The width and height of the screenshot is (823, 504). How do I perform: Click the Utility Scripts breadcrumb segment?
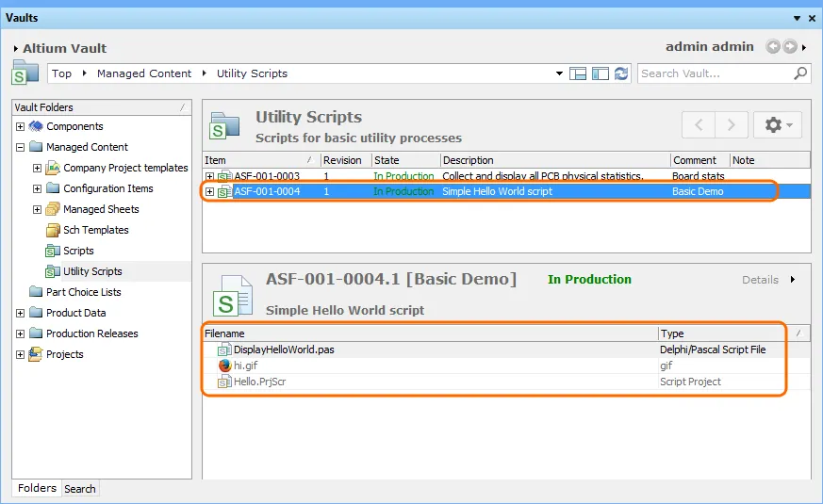click(x=252, y=73)
